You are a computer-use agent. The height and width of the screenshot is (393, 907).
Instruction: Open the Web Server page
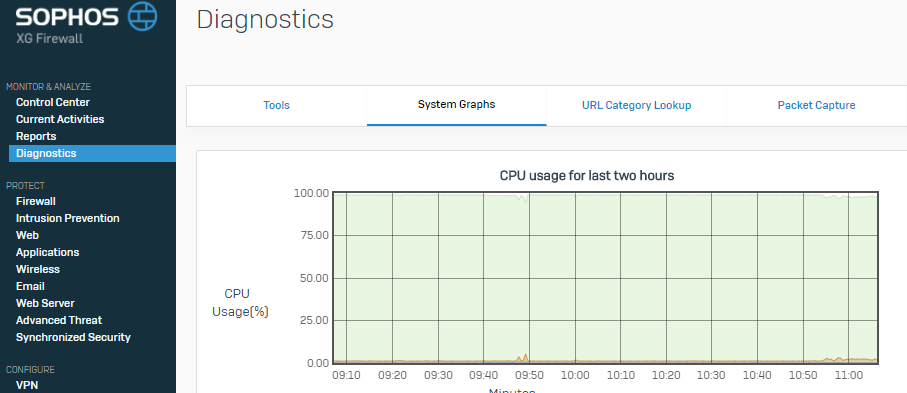point(45,303)
